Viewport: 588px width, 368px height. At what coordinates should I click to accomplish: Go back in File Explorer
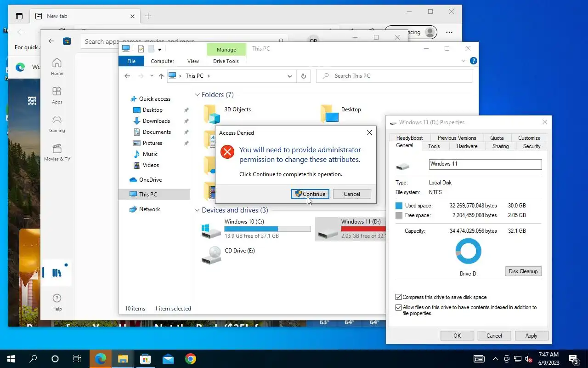[127, 76]
